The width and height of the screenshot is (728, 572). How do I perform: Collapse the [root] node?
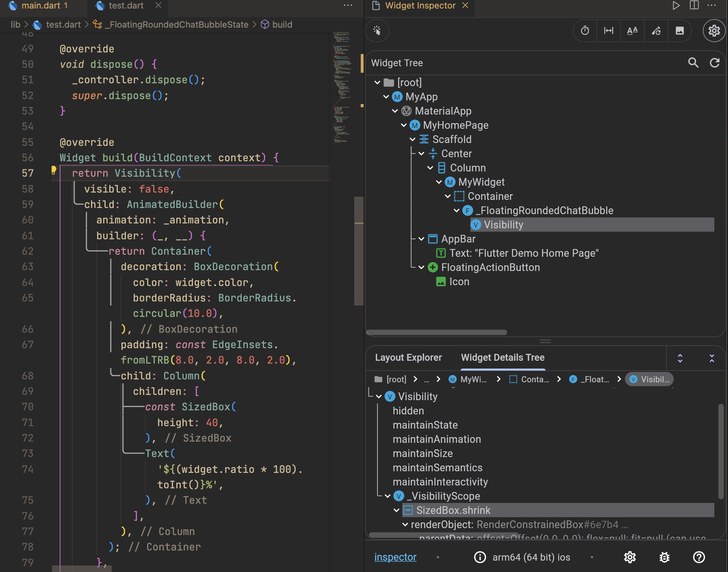coord(377,82)
